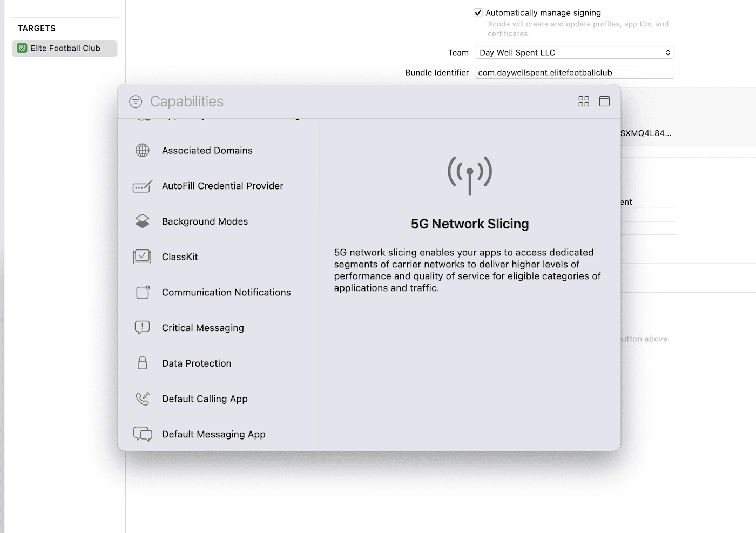Click the Data Protection lock icon
This screenshot has height=533, width=756.
(143, 363)
